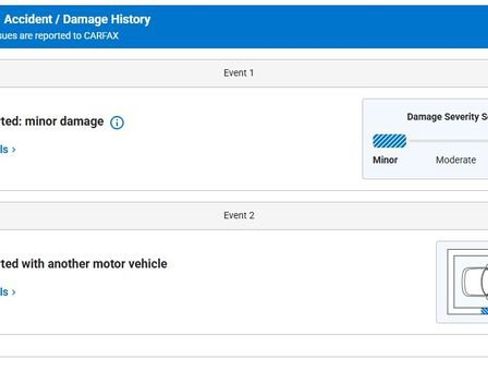Select the Moderate severity label
The width and height of the screenshot is (488, 366).
click(456, 160)
